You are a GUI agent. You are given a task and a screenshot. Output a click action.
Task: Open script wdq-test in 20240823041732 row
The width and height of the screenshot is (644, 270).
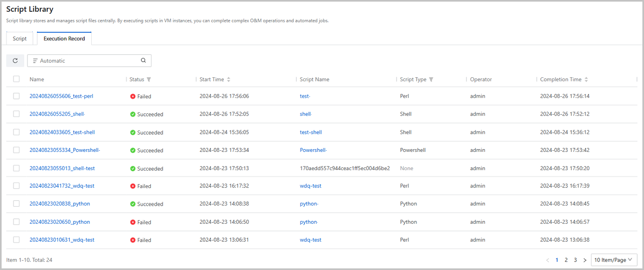(x=311, y=186)
